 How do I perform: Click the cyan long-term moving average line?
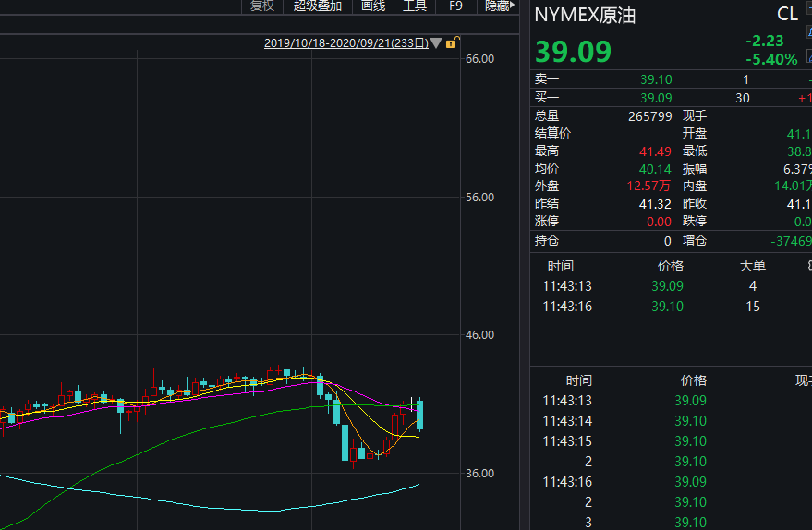[277, 510]
